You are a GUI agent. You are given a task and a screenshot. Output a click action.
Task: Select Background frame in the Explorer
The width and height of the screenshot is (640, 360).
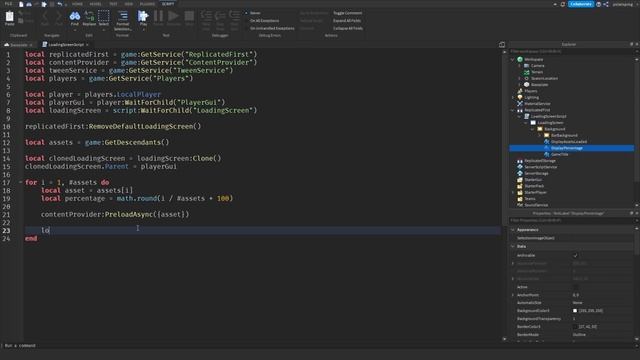554,129
